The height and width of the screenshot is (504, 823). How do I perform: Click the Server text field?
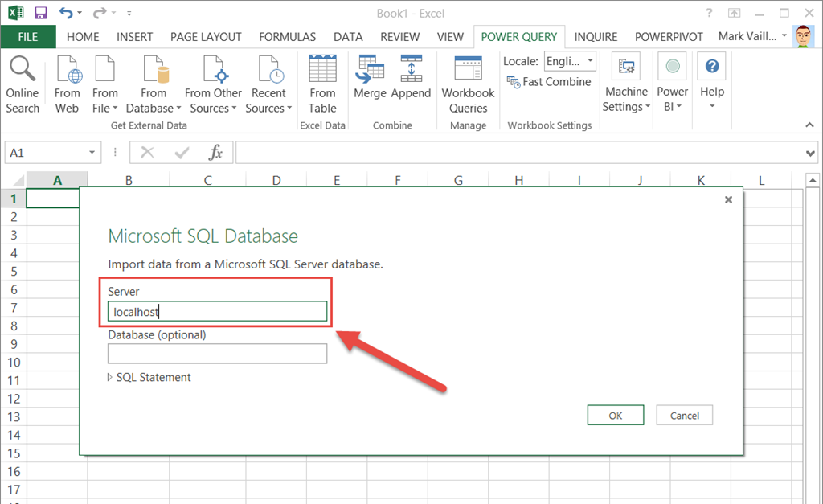(x=217, y=311)
